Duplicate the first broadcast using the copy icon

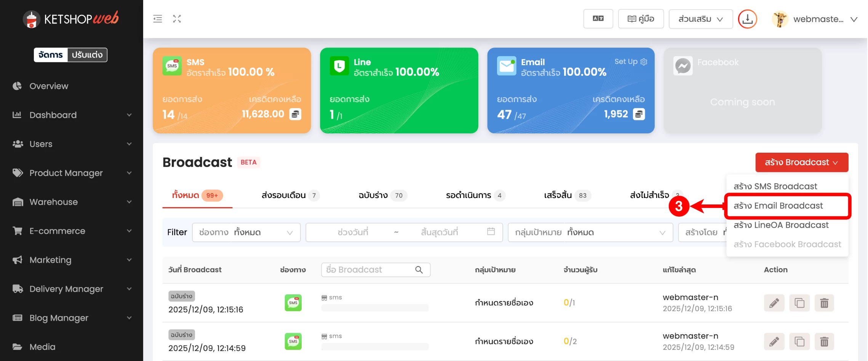pyautogui.click(x=799, y=303)
